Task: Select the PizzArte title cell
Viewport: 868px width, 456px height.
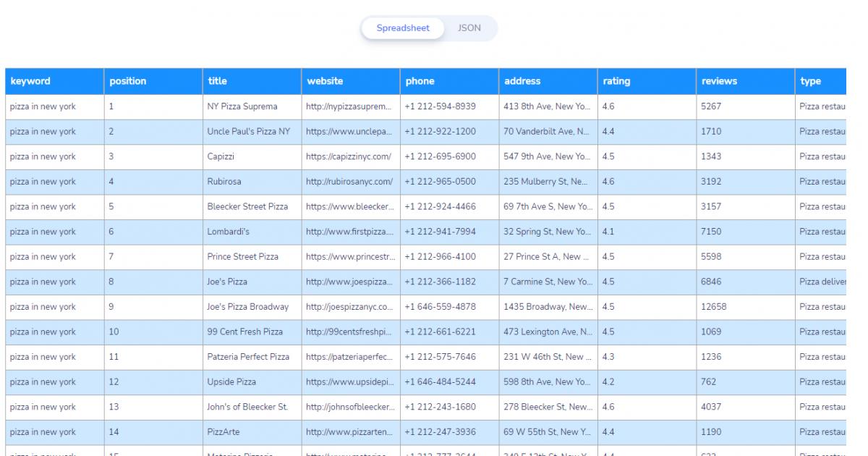Action: (252, 433)
